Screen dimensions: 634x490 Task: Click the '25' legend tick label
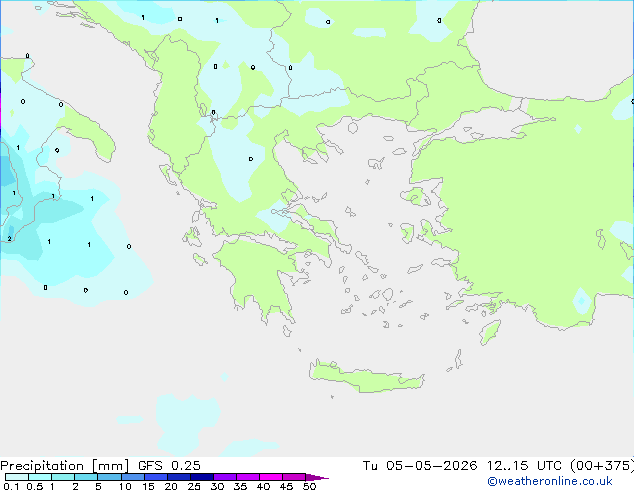pos(194,486)
